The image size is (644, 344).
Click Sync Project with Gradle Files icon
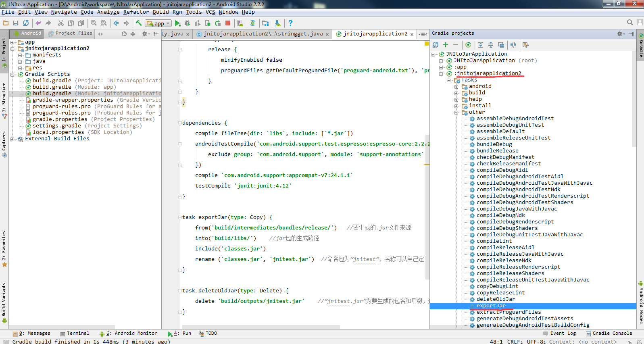pos(253,23)
